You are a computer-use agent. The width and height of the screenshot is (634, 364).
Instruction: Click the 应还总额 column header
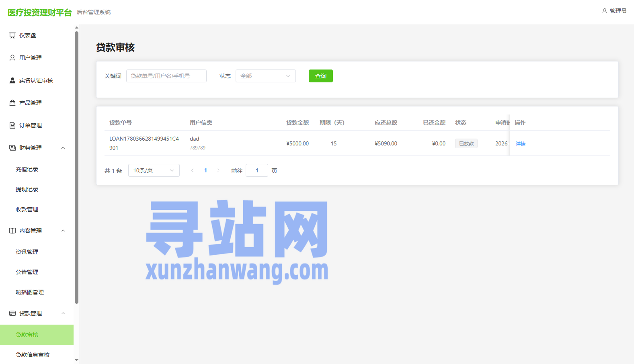[386, 123]
